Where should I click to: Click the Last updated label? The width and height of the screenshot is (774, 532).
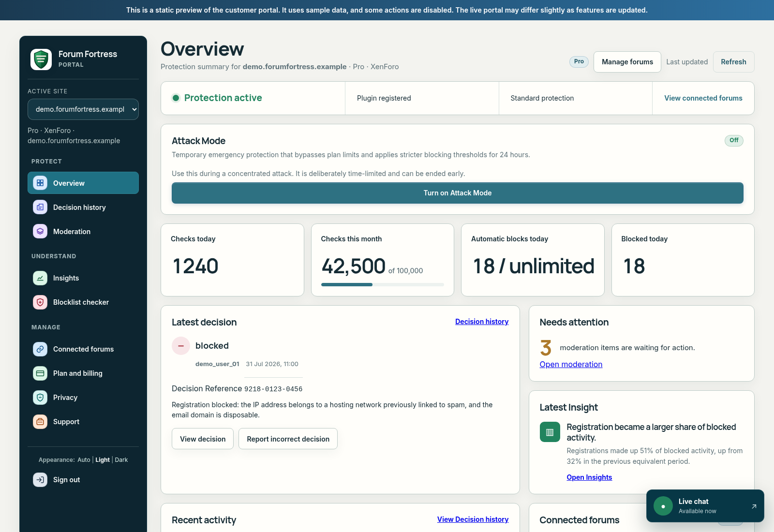point(687,62)
